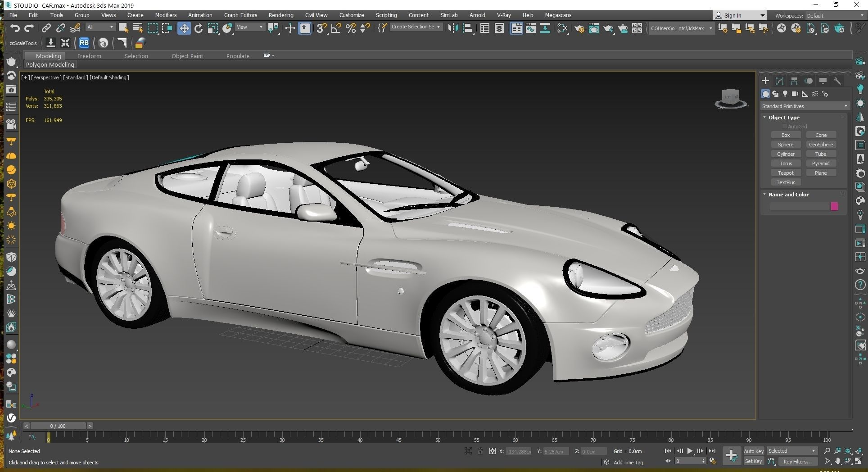868x472 pixels.
Task: Activate Select and Uniform Scale tool
Action: 213,28
